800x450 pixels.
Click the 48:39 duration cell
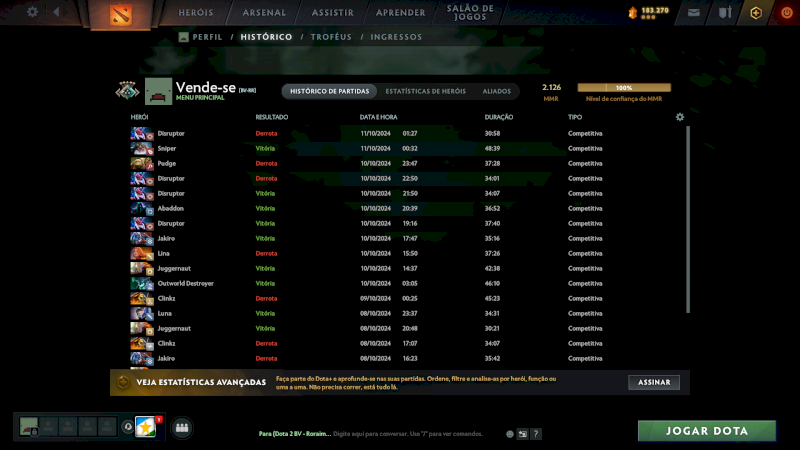point(492,148)
